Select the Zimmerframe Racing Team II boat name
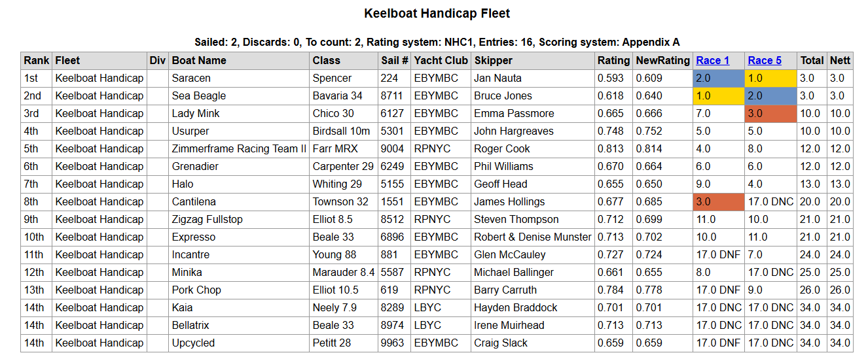Viewport: 868px width, 357px height. [x=239, y=148]
